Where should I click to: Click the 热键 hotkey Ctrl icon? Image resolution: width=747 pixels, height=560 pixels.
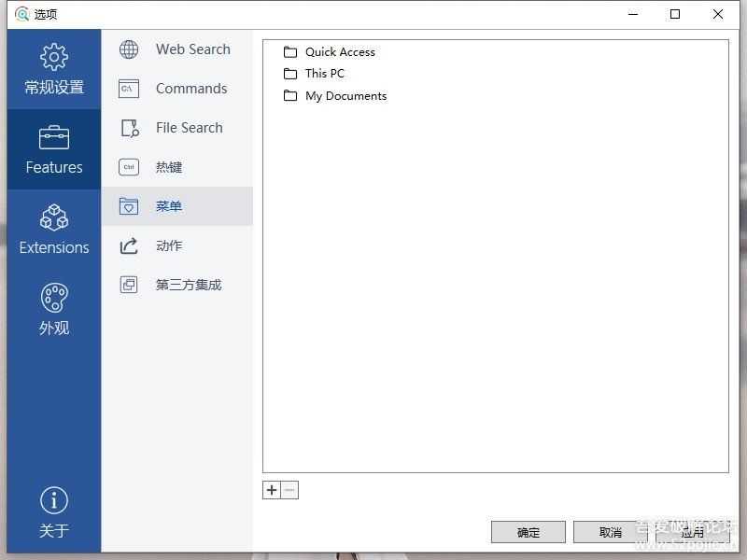[x=129, y=167]
